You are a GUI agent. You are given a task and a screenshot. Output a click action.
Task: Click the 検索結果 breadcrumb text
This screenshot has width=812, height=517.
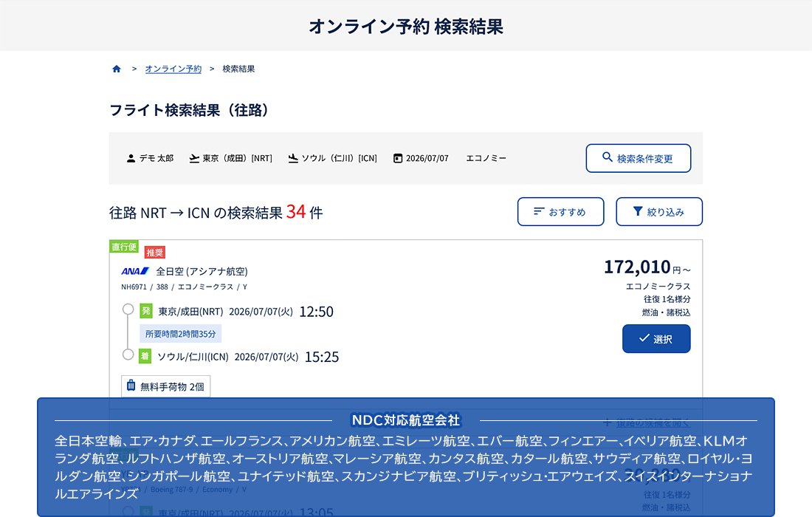click(238, 69)
